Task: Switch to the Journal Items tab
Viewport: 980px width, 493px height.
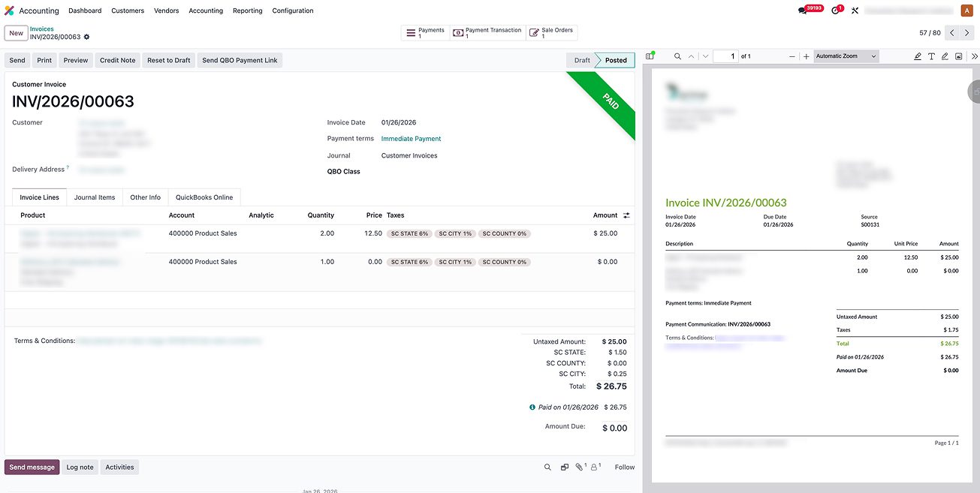Action: (95, 197)
